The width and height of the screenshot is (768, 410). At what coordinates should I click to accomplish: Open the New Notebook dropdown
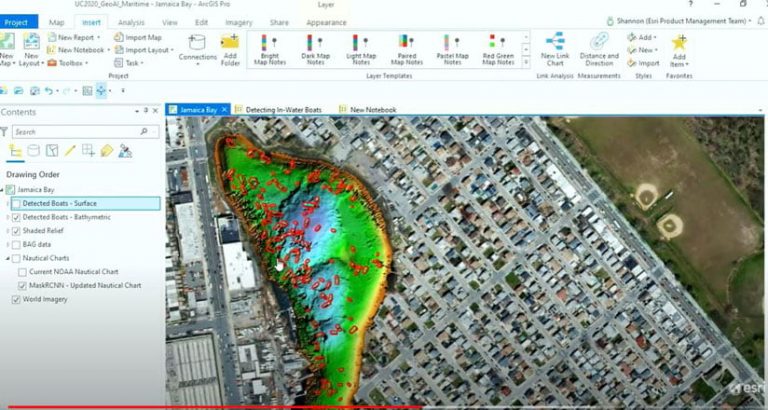click(x=108, y=50)
